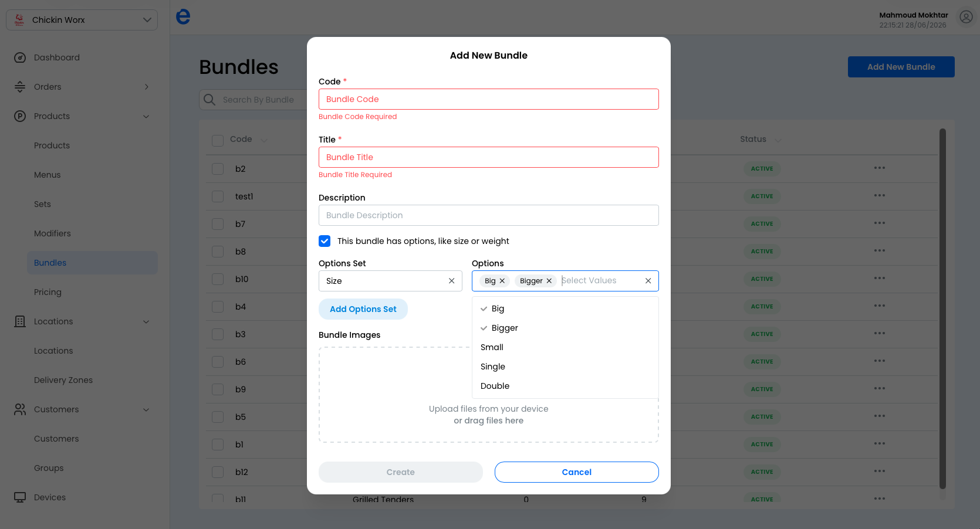Collapse the Locations menu chevron
This screenshot has width=980, height=529.
click(x=146, y=321)
